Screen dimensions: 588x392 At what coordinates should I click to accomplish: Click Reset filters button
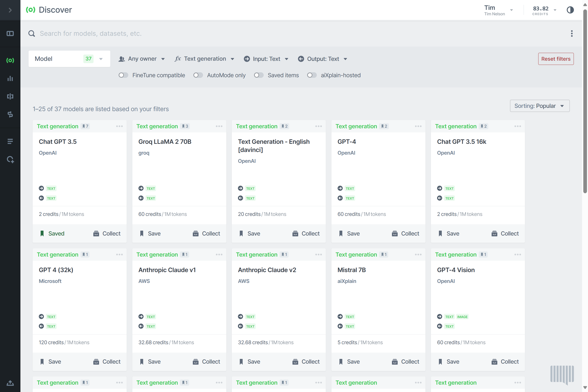click(556, 59)
